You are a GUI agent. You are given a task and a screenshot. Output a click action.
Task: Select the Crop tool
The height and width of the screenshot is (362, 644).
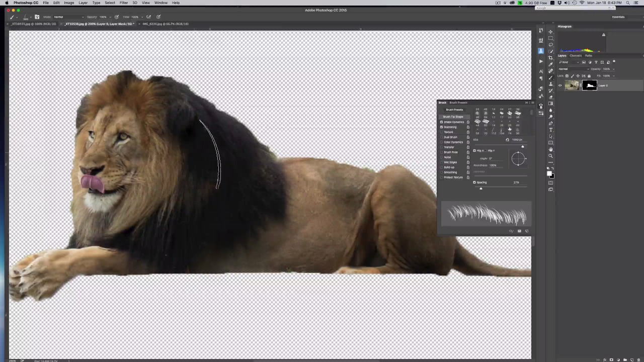coord(550,58)
